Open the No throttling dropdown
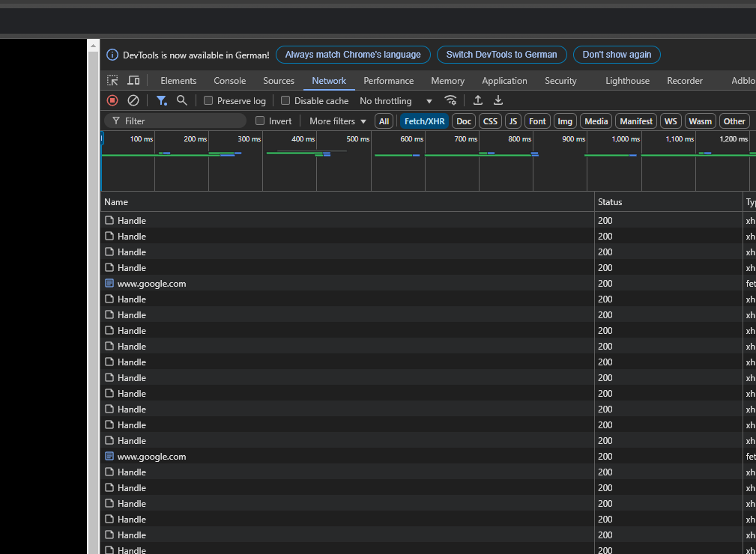This screenshot has height=554, width=756. click(x=396, y=101)
